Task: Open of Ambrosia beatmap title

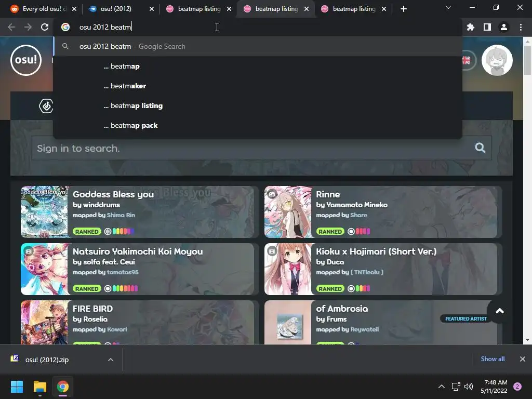Action: tap(342, 309)
